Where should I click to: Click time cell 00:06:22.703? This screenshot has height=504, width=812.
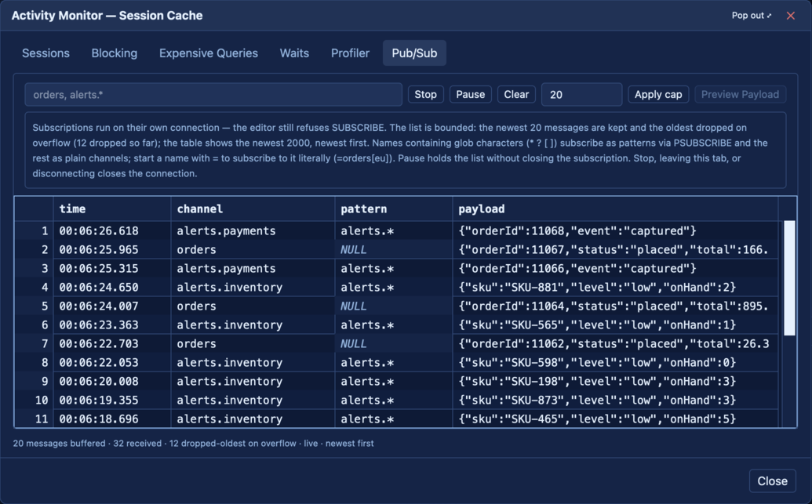click(x=112, y=344)
